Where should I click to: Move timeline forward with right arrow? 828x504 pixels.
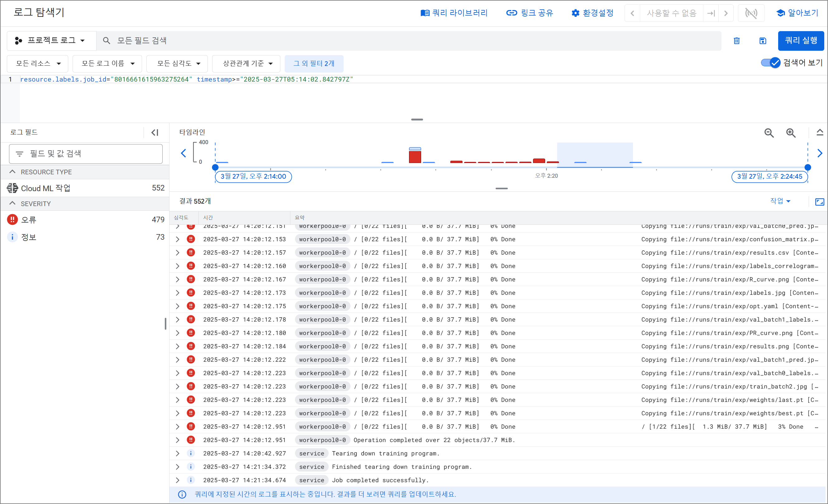820,153
